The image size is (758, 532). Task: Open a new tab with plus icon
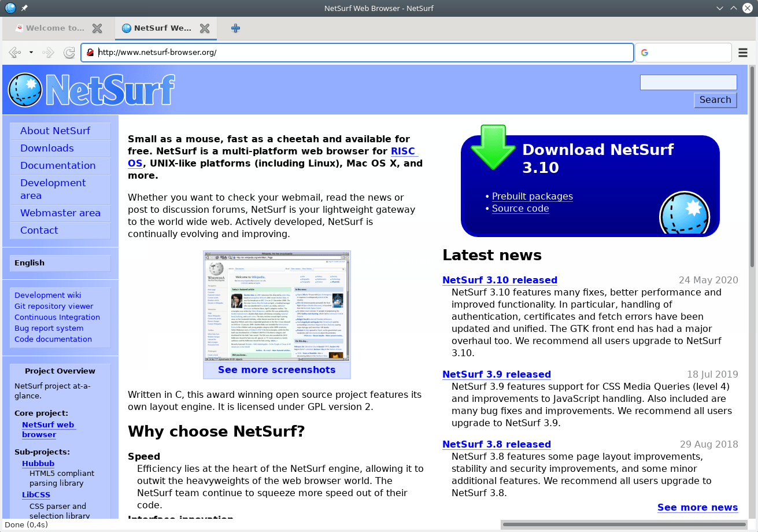[x=235, y=28]
